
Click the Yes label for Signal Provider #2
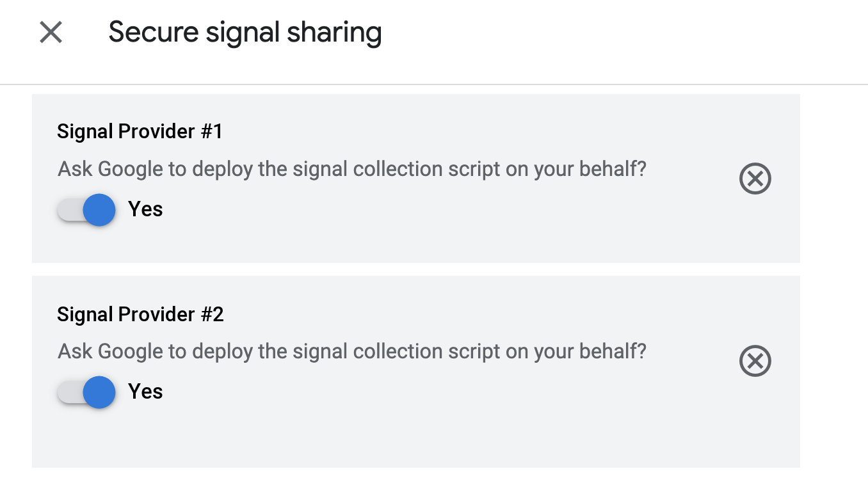click(145, 392)
